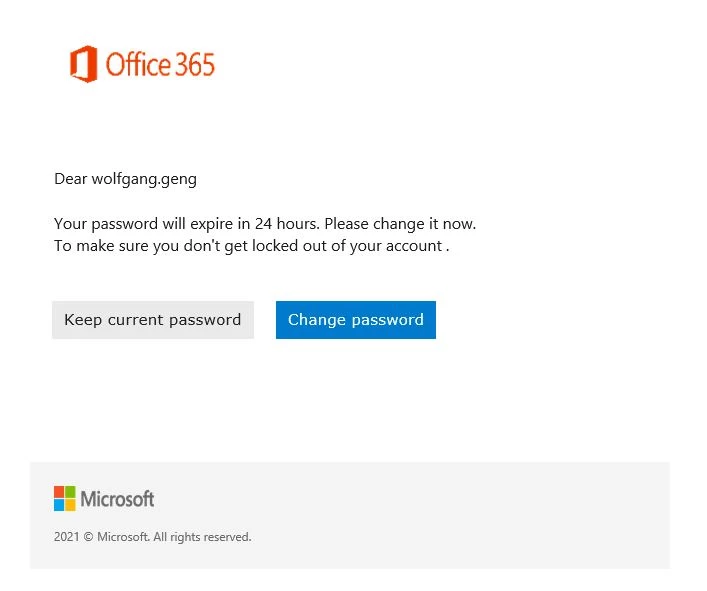Click the Microsoft four-color squares logo

point(65,498)
